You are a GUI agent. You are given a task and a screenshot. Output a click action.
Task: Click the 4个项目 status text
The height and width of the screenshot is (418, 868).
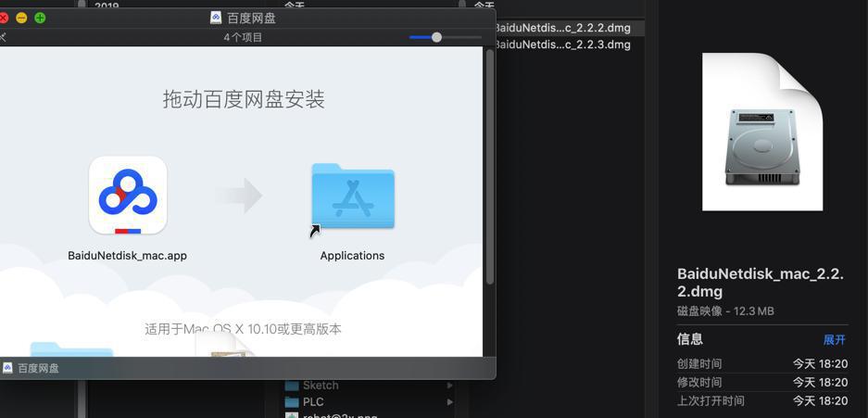click(x=243, y=38)
